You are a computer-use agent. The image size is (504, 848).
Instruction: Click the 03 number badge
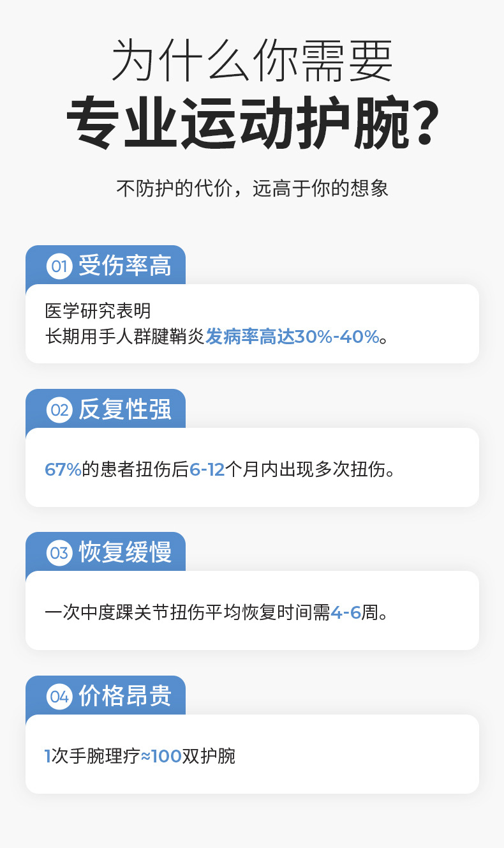point(59,553)
